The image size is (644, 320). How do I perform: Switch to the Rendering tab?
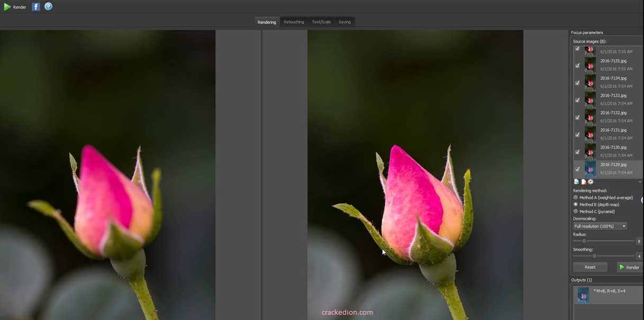267,22
